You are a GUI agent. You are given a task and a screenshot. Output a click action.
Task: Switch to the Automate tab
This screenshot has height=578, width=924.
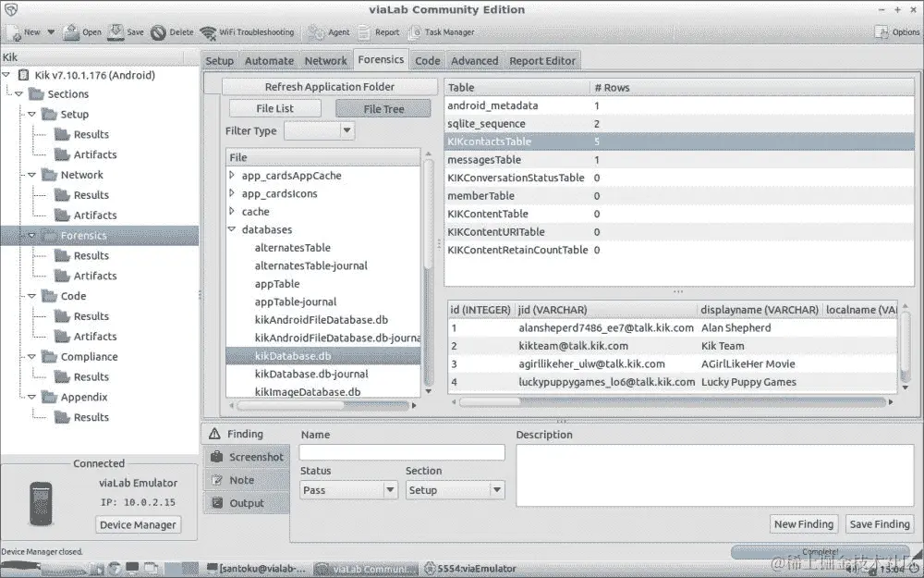[x=269, y=61]
